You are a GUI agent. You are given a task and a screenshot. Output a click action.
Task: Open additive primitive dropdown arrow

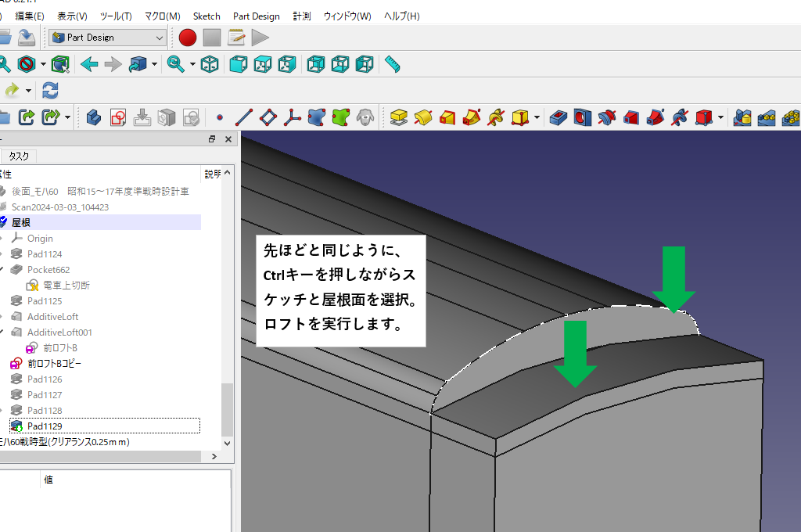(x=537, y=117)
